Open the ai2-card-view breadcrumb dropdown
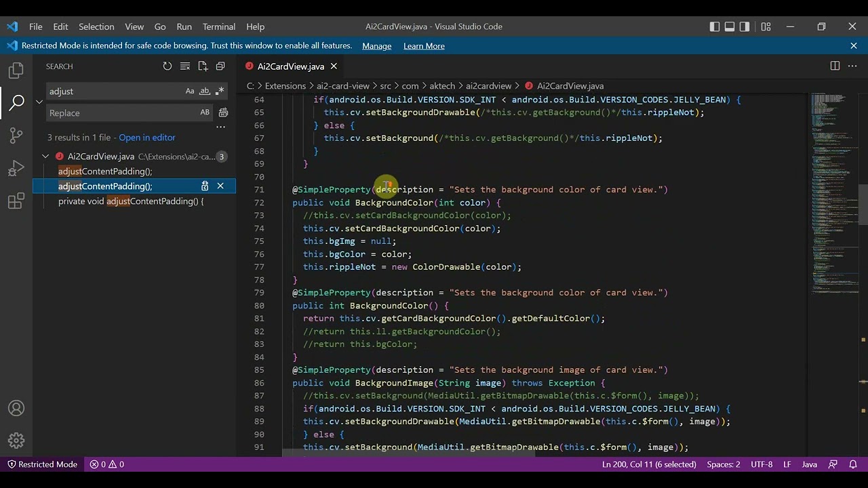 342,86
